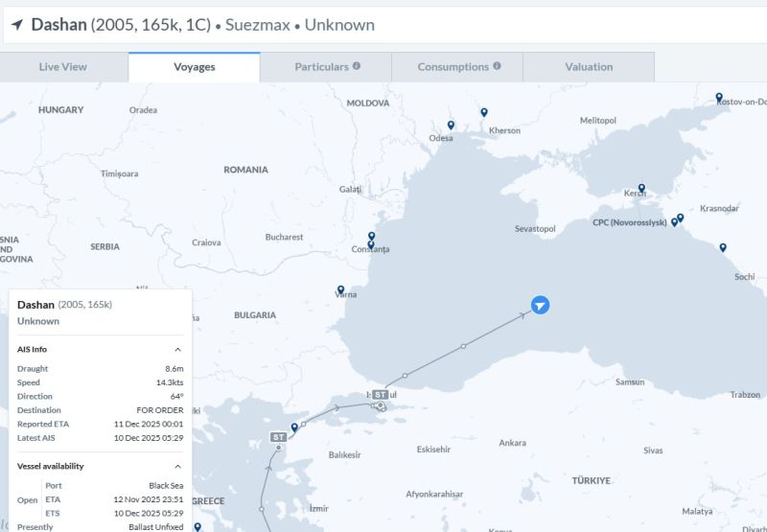Select the port pin above Sochi
This screenshot has height=532, width=767.
(723, 247)
